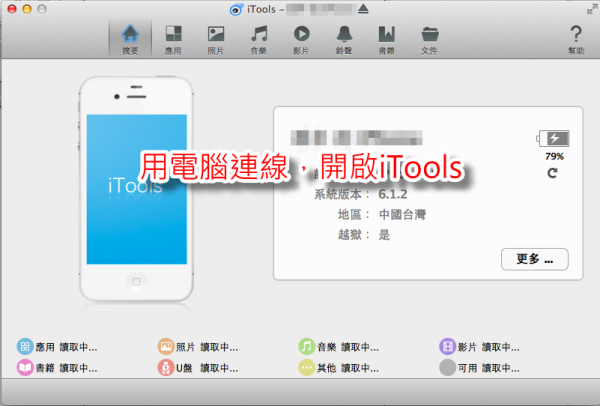Click the green 音樂 storage icon
Viewport: 600px width, 406px height.
point(307,347)
